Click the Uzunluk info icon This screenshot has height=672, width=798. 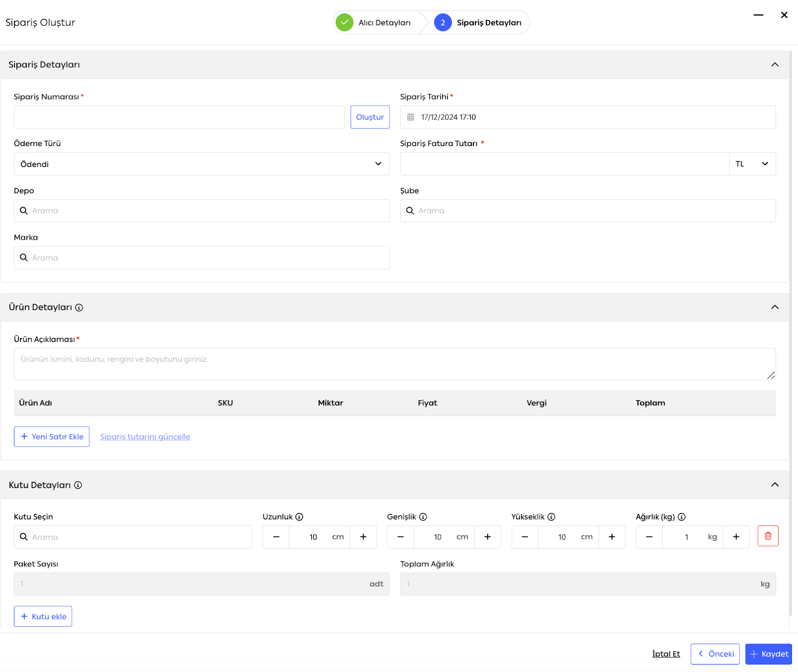pyautogui.click(x=299, y=517)
